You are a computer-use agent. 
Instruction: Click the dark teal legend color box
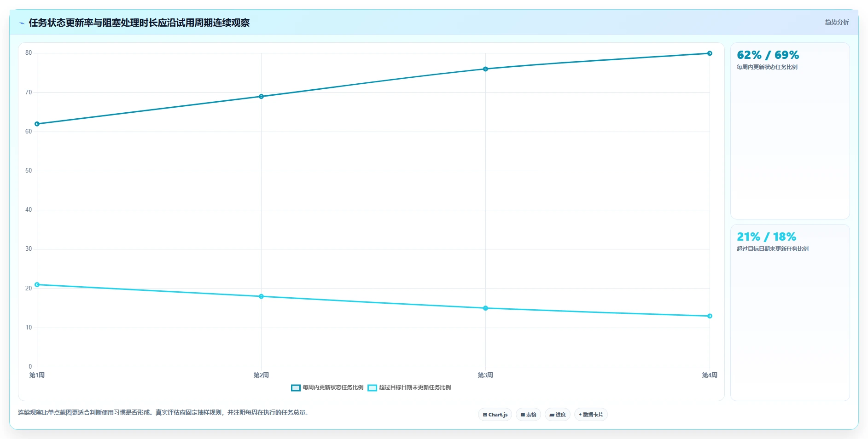296,388
